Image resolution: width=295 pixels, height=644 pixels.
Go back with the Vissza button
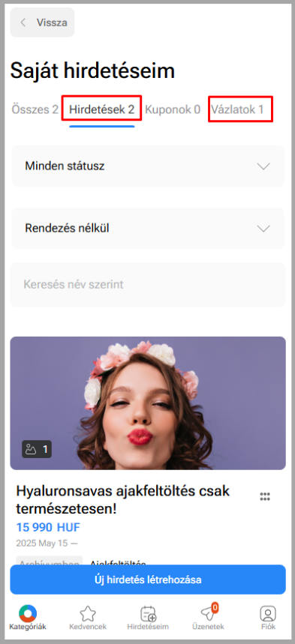tap(42, 22)
